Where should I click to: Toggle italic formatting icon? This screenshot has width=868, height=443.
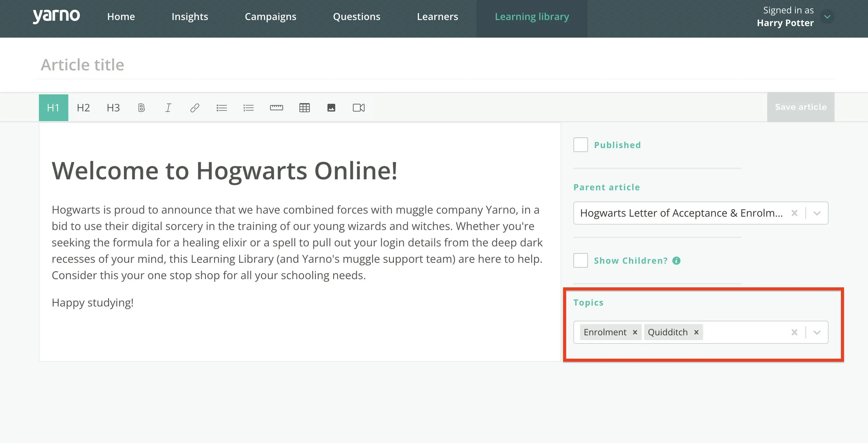[x=168, y=108]
